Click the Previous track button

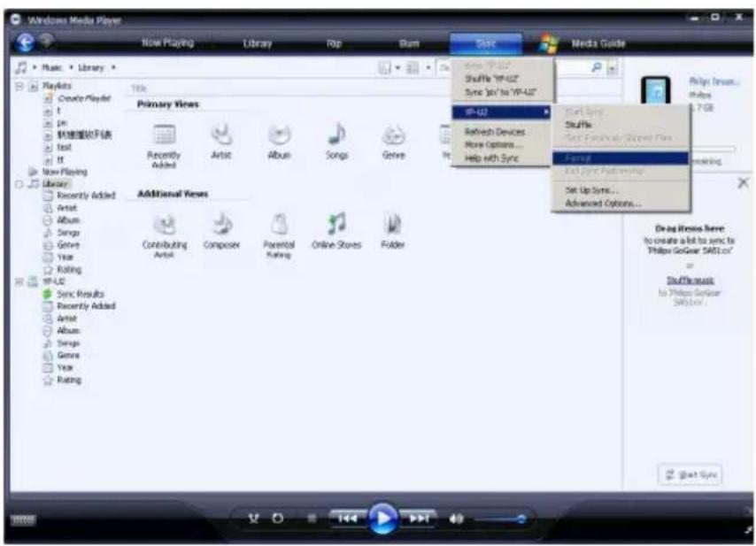[347, 519]
